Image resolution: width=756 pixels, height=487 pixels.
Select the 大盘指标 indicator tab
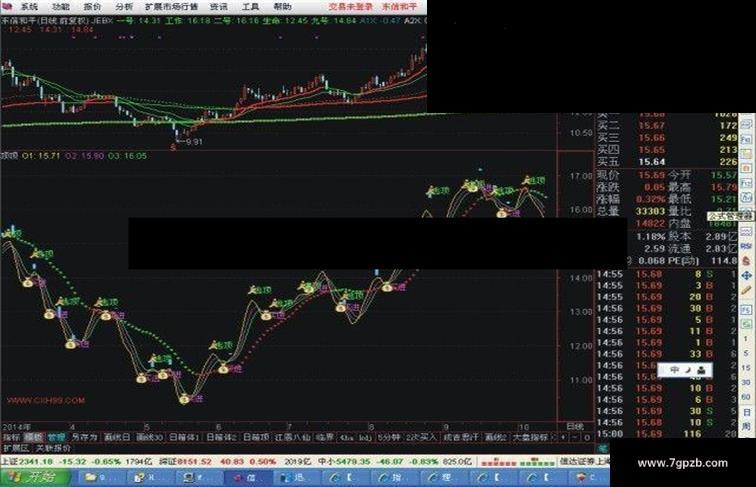coord(530,438)
